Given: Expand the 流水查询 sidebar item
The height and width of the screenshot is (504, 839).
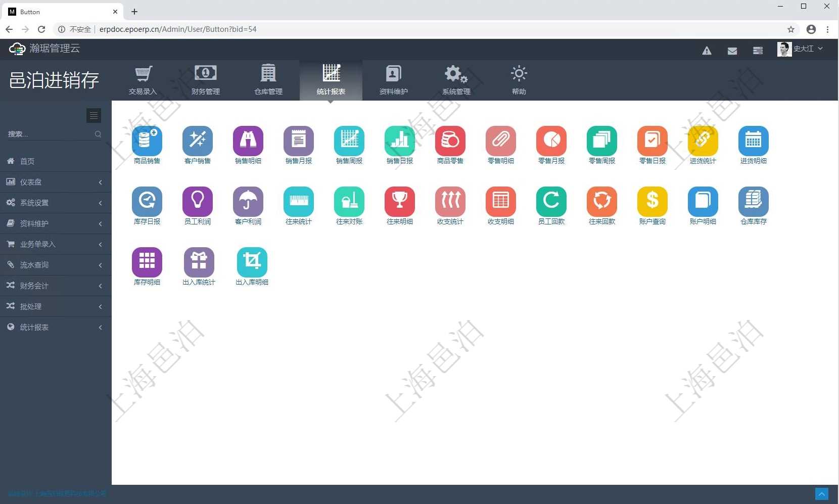Looking at the screenshot, I should (55, 265).
